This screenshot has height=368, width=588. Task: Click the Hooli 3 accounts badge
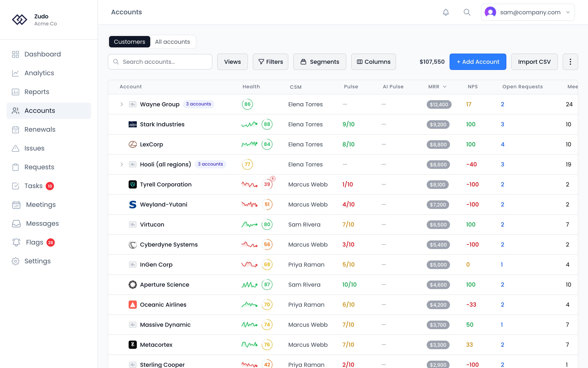coord(210,164)
